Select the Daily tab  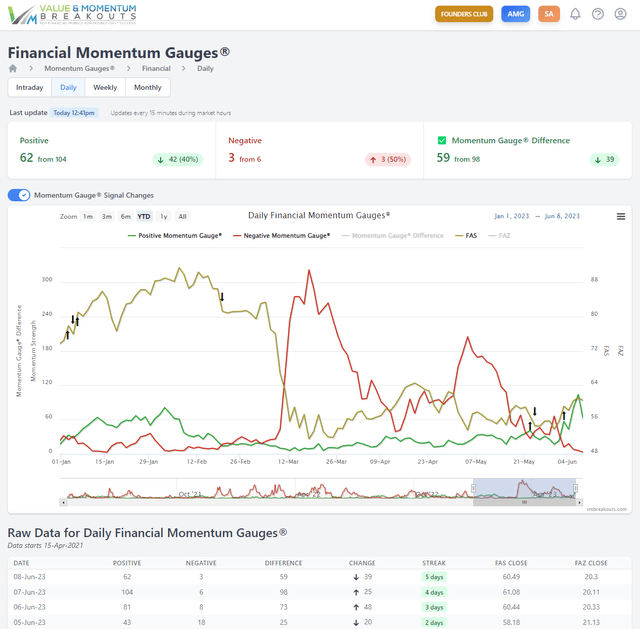click(x=68, y=87)
